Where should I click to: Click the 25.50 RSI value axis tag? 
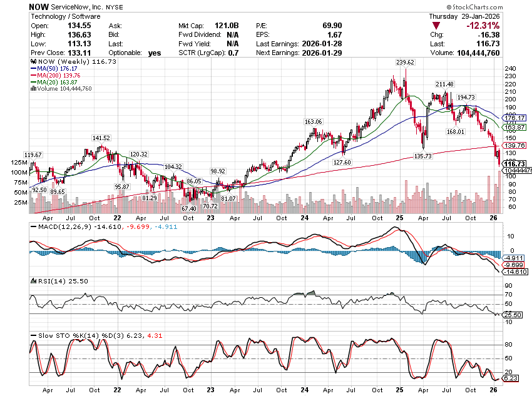tap(513, 315)
